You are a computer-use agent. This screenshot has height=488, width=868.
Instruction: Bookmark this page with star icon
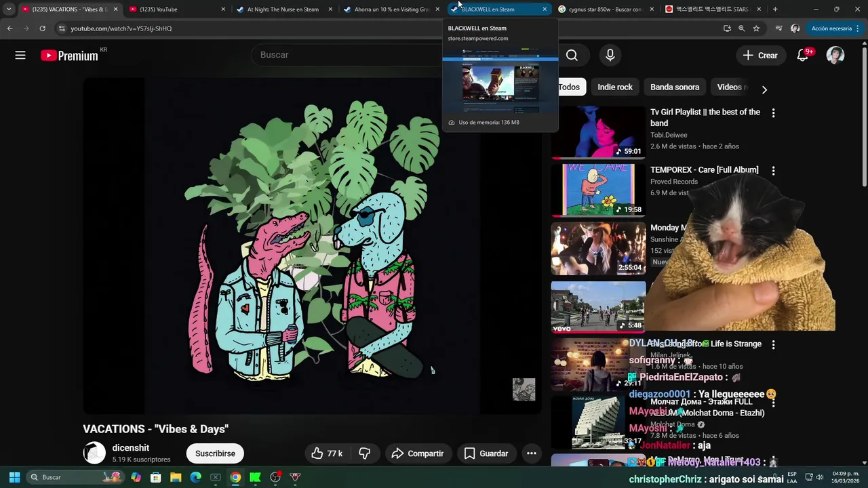point(756,28)
